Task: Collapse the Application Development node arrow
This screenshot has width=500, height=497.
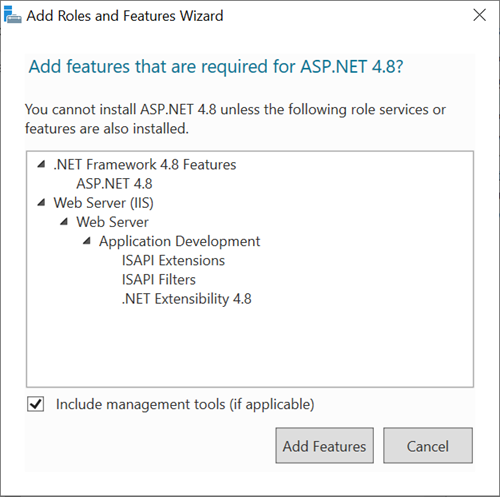Action: pyautogui.click(x=86, y=241)
